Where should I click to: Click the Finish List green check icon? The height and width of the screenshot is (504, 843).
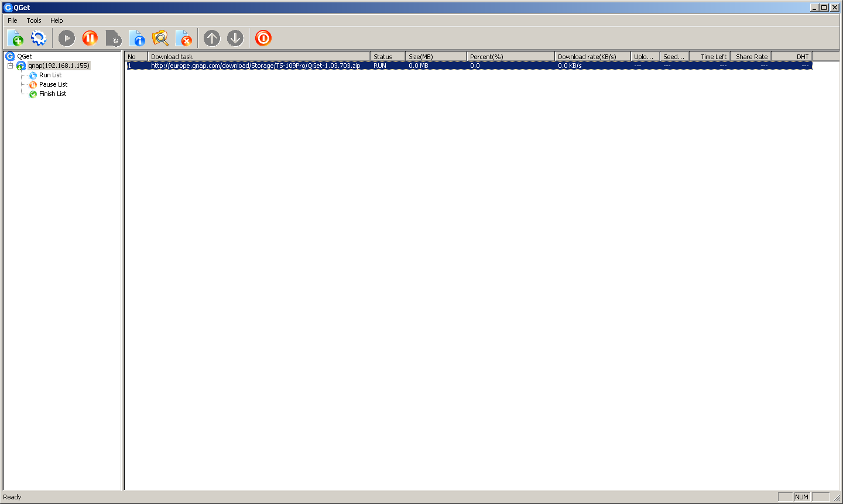[33, 94]
